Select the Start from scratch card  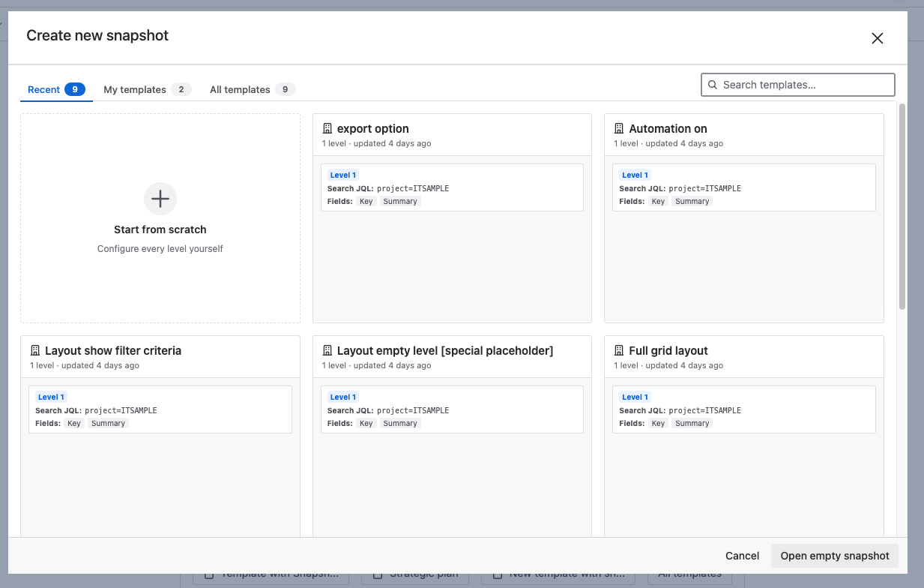[160, 218]
